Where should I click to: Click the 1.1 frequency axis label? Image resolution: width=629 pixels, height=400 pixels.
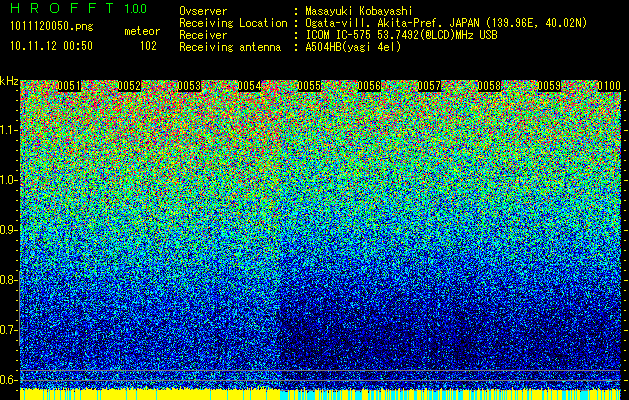click(x=9, y=130)
